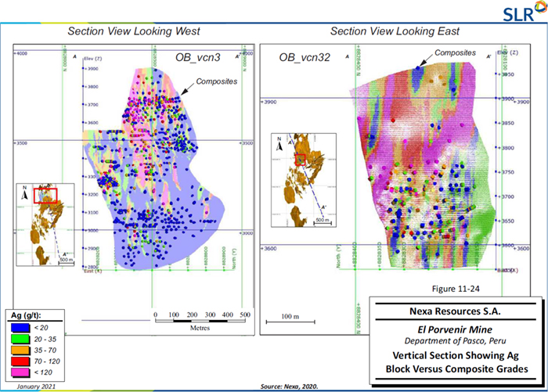The image size is (548, 392).
Task: Click the '35 - 70' legend range text
Action: point(45,350)
